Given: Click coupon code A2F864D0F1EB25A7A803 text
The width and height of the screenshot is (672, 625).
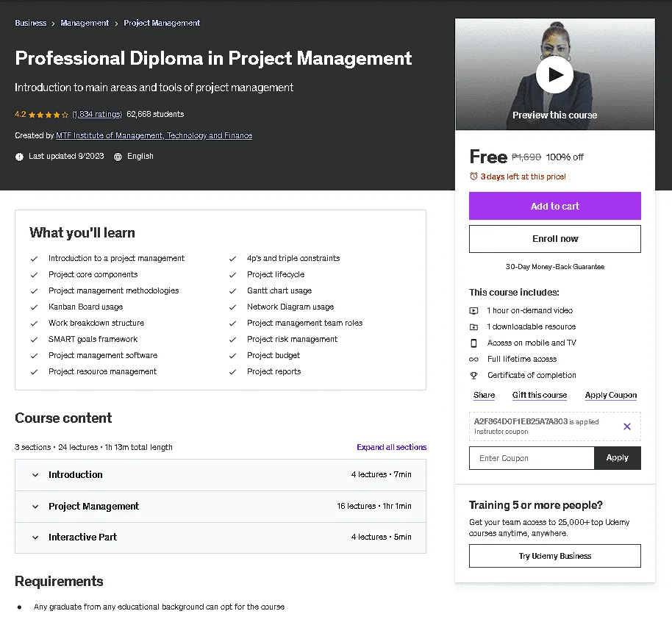Looking at the screenshot, I should point(521,422).
